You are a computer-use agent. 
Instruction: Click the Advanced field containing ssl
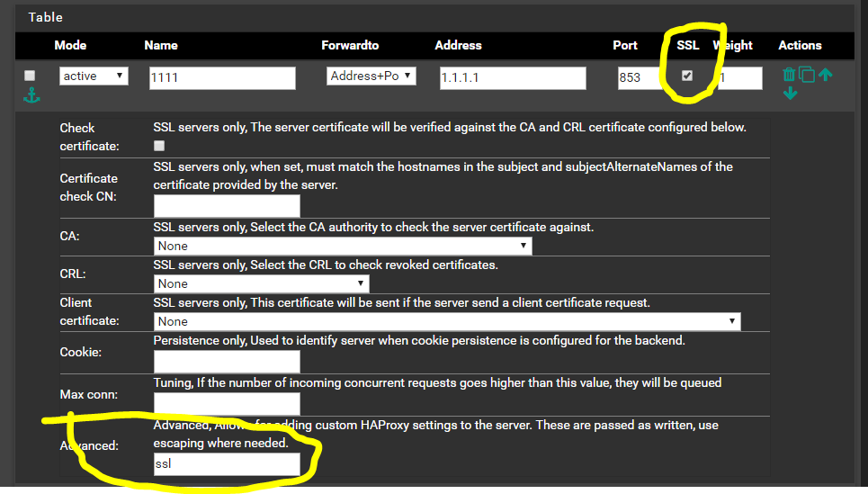click(227, 464)
